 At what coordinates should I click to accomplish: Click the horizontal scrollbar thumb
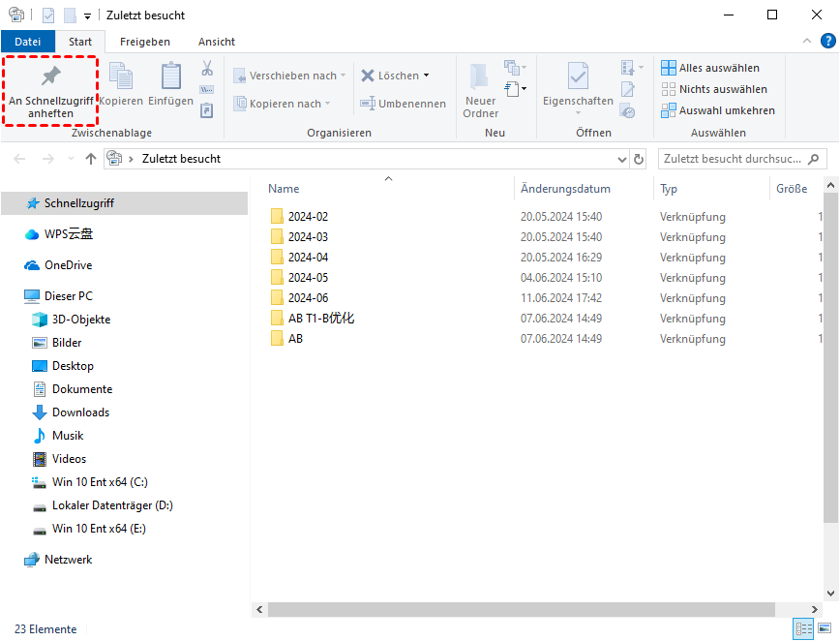tap(522, 609)
